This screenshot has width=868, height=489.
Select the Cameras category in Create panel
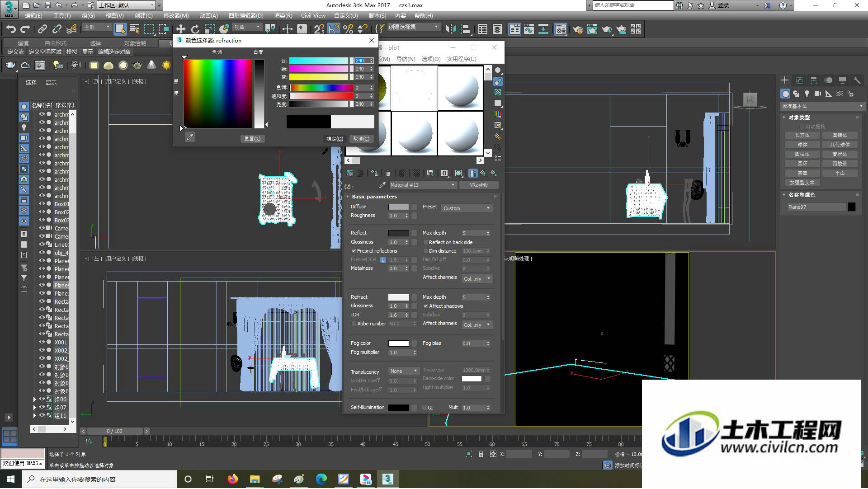click(818, 94)
